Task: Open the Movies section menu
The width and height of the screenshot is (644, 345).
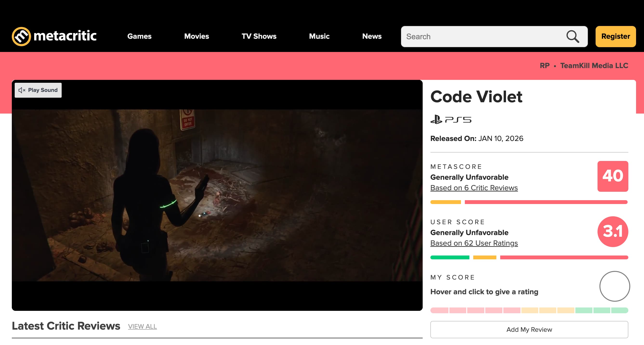Action: pos(197,37)
